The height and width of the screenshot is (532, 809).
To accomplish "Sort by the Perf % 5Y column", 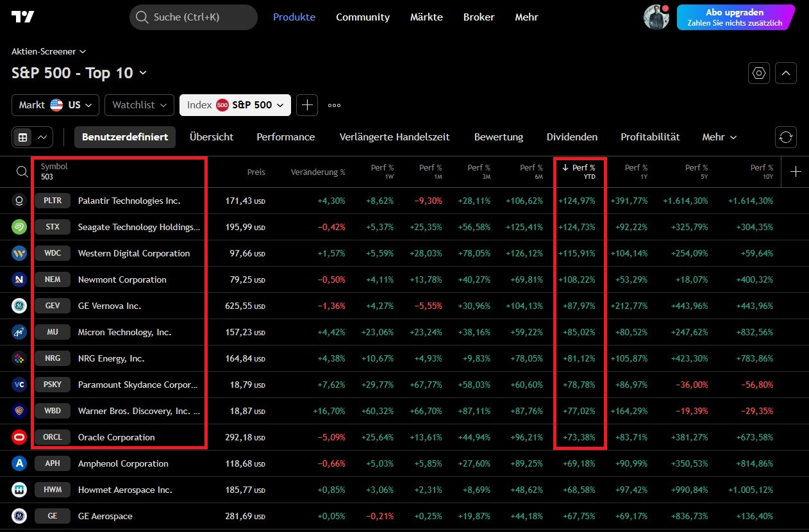I will click(696, 171).
